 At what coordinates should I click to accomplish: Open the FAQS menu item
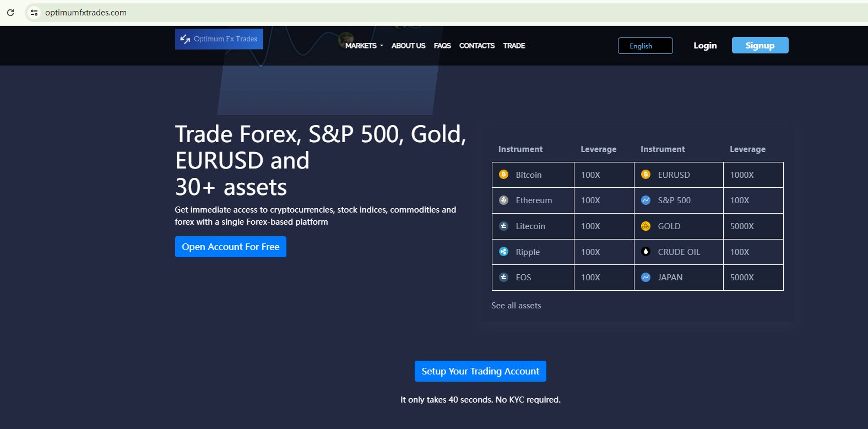[442, 46]
